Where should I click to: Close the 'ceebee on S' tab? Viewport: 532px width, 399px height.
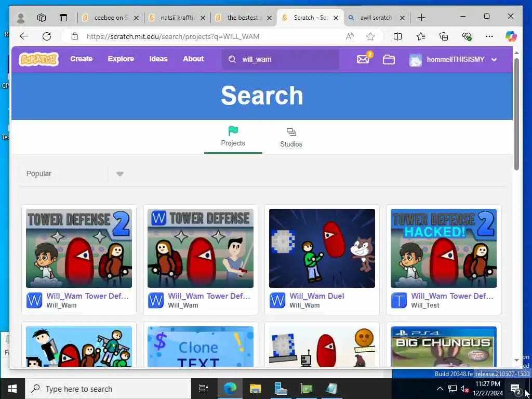137,18
